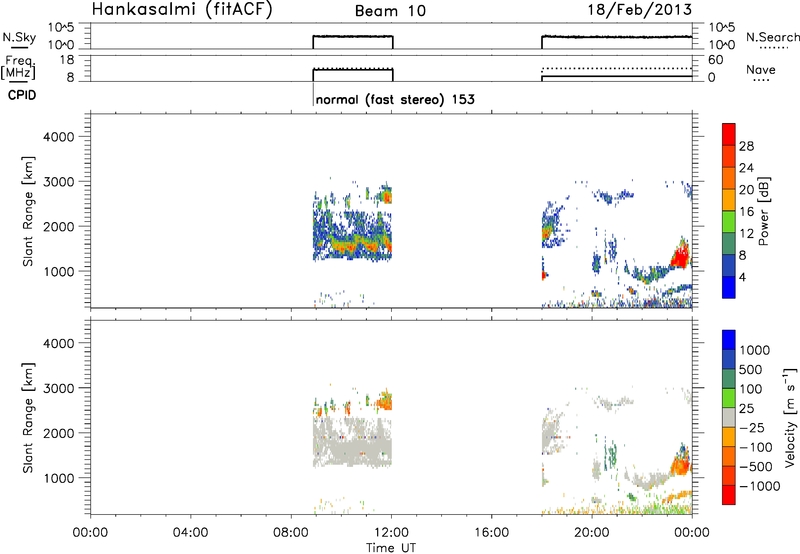Viewport: 800px width, 554px height.
Task: Click the normal (fast stereo) 153 CPID text
Action: coord(395,99)
